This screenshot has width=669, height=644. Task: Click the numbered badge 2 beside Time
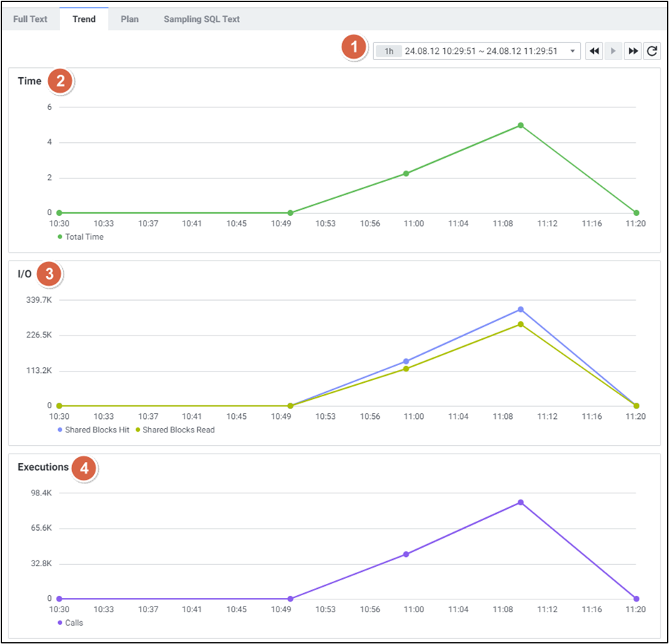[61, 81]
